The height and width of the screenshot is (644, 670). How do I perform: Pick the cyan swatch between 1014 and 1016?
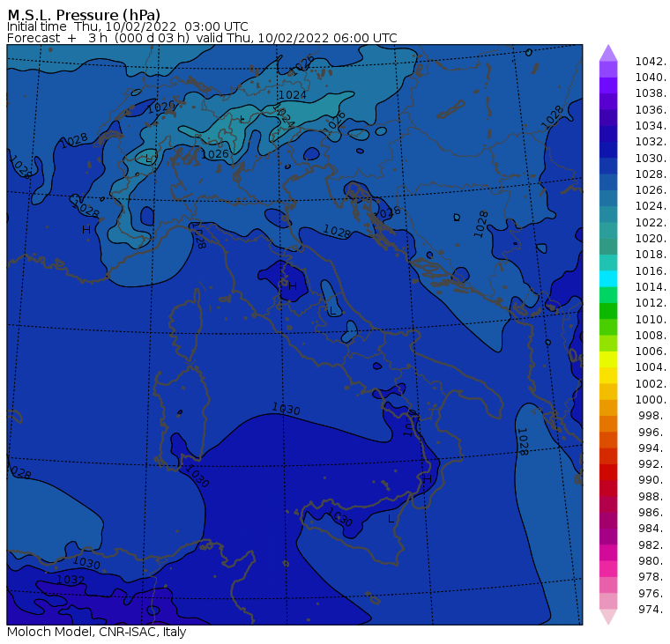click(608, 279)
